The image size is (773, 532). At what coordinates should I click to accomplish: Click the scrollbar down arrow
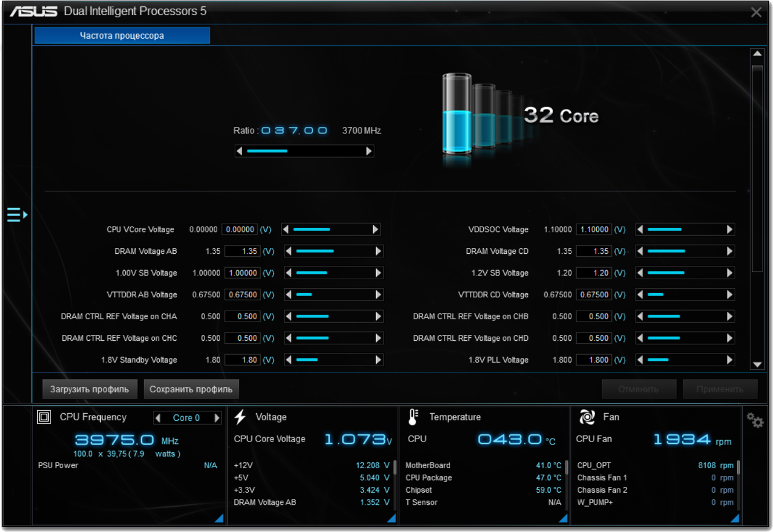click(x=757, y=365)
